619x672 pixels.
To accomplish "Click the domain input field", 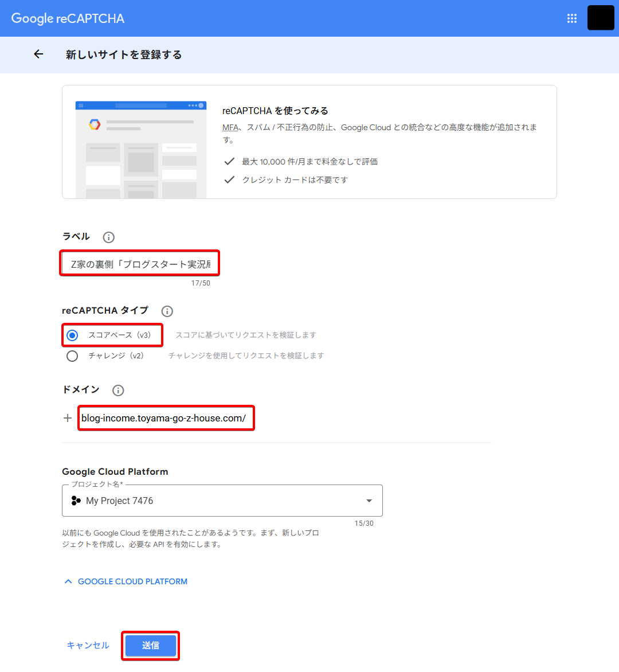I will click(165, 418).
